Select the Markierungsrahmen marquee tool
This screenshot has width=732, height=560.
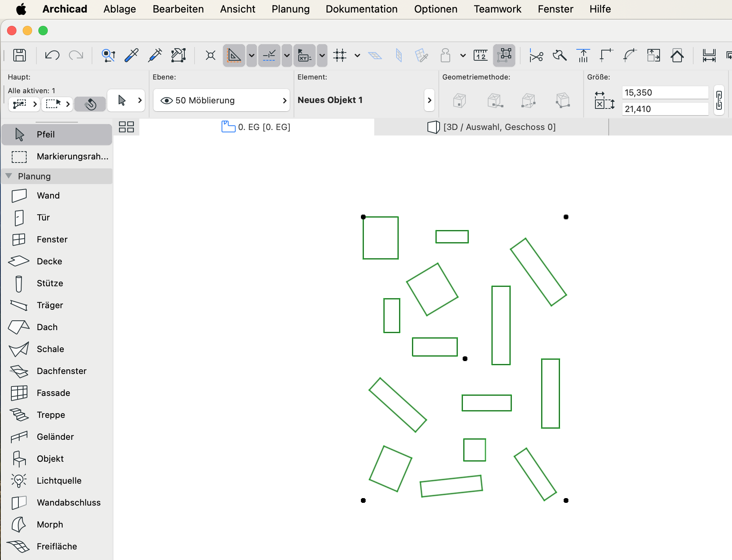tap(57, 157)
